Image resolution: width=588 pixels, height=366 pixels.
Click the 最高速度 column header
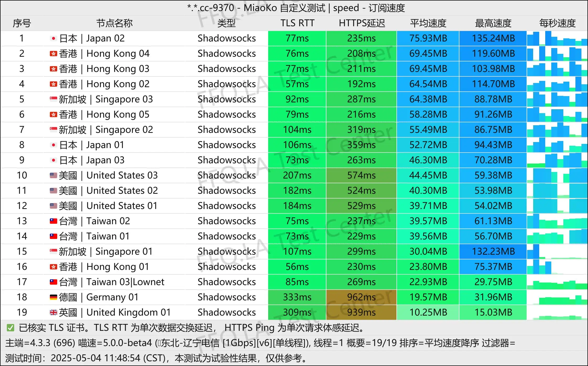[x=493, y=23]
